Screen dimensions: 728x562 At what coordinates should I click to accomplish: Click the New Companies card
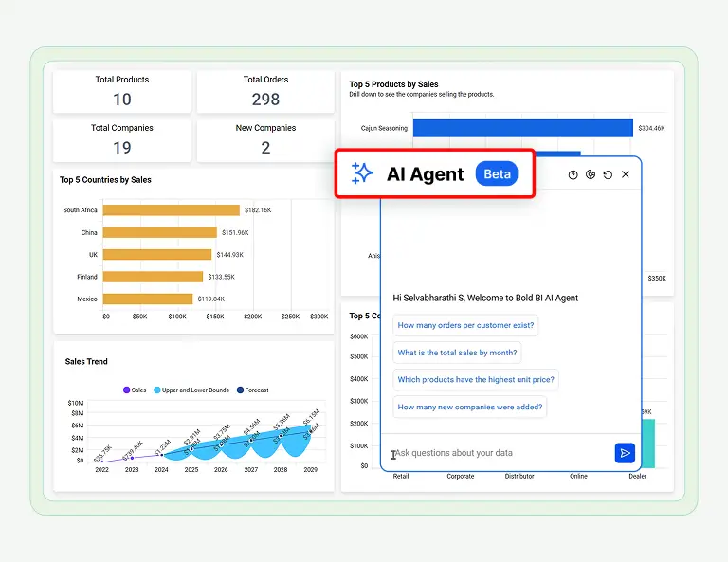pyautogui.click(x=265, y=139)
